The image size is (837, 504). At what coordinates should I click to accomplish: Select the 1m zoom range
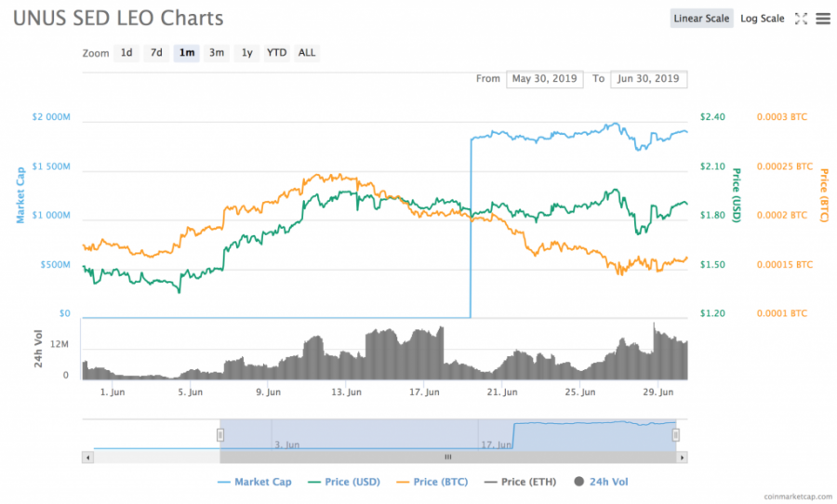point(186,53)
